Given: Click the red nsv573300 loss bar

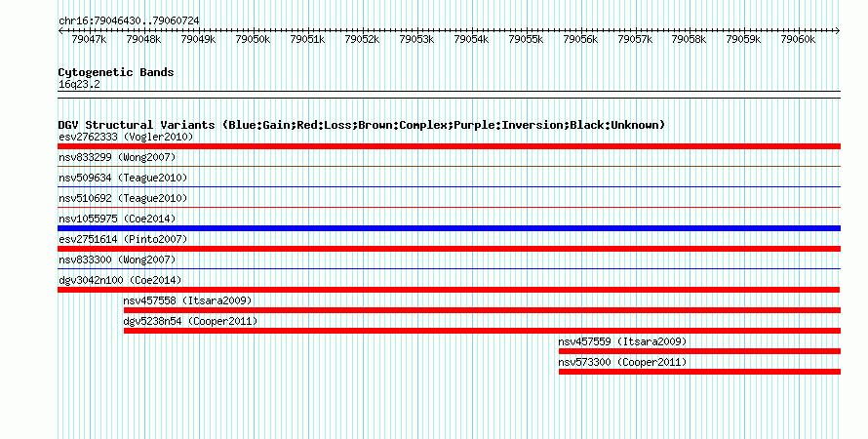Looking at the screenshot, I should pyautogui.click(x=699, y=372).
